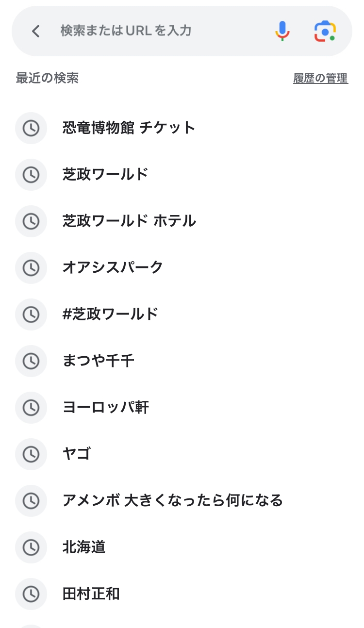
Task: Click clock icon beside 田村正和
Action: pos(31,594)
